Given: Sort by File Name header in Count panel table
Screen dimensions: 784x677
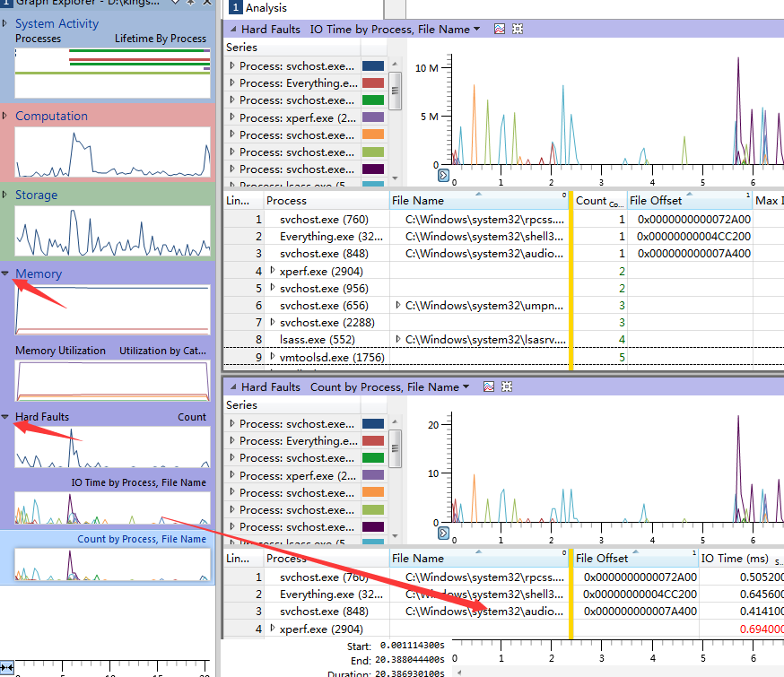Looking at the screenshot, I should coord(479,558).
